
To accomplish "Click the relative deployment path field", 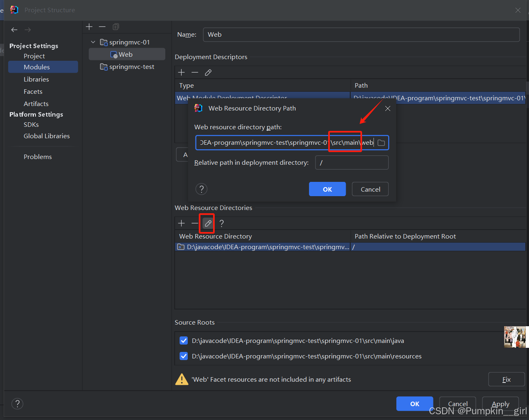I will [351, 163].
